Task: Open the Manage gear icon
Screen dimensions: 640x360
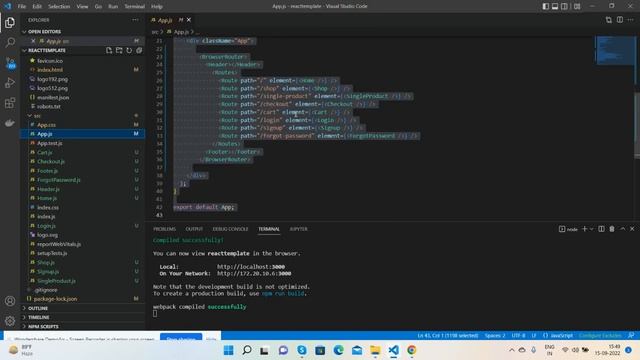Action: click(x=10, y=321)
